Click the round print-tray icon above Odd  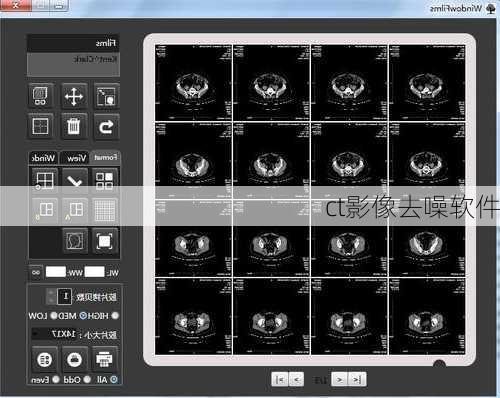[74, 359]
